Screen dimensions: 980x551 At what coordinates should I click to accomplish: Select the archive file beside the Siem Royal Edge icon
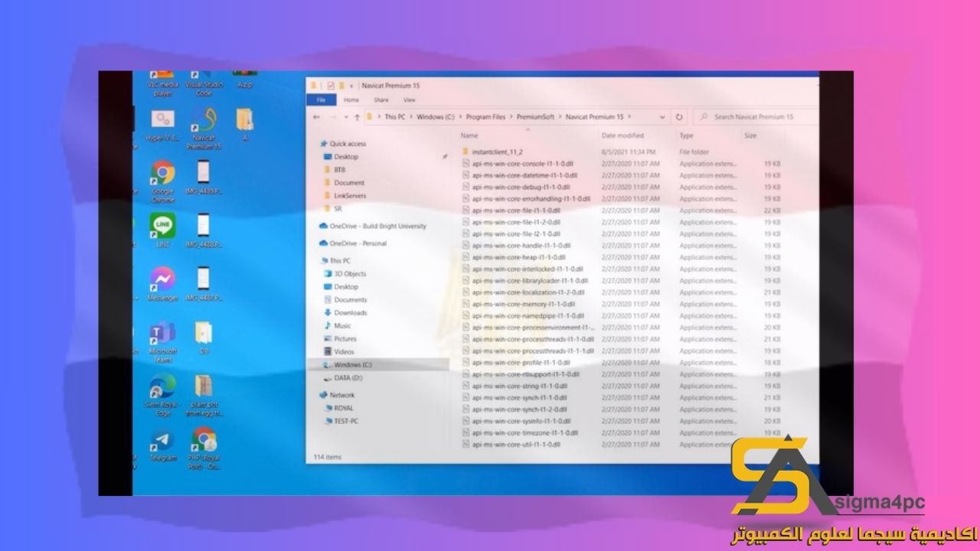point(204,395)
